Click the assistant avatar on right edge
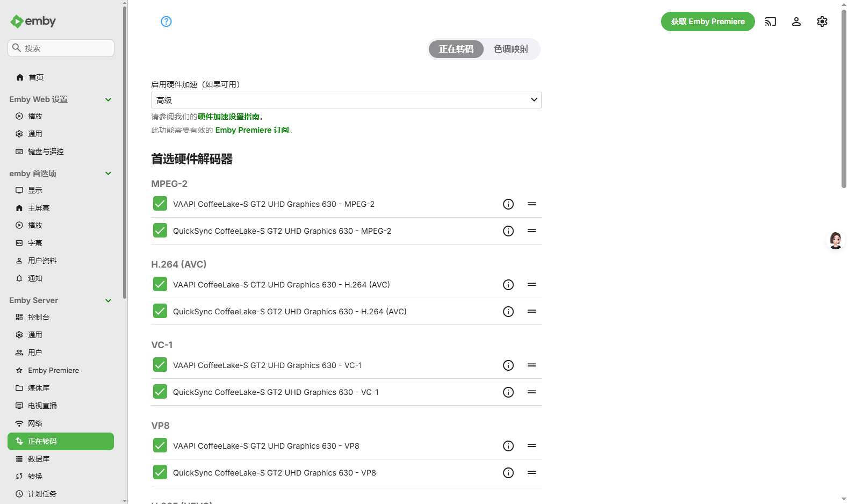Viewport: 848px width, 504px height. coord(836,240)
